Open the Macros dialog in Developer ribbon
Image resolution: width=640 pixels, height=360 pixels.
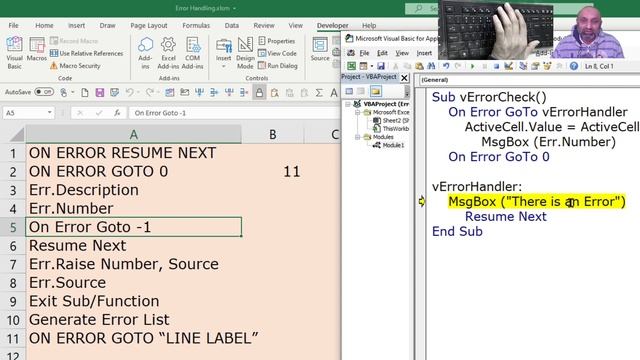click(37, 49)
